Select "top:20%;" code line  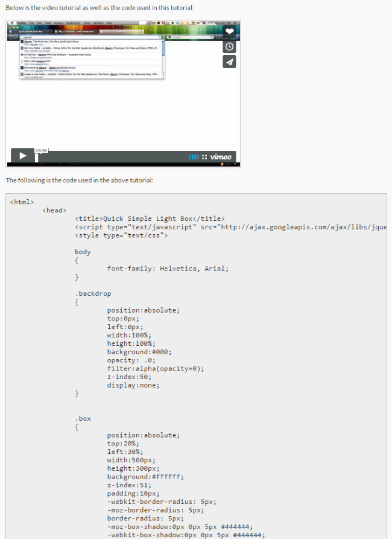[123, 444]
